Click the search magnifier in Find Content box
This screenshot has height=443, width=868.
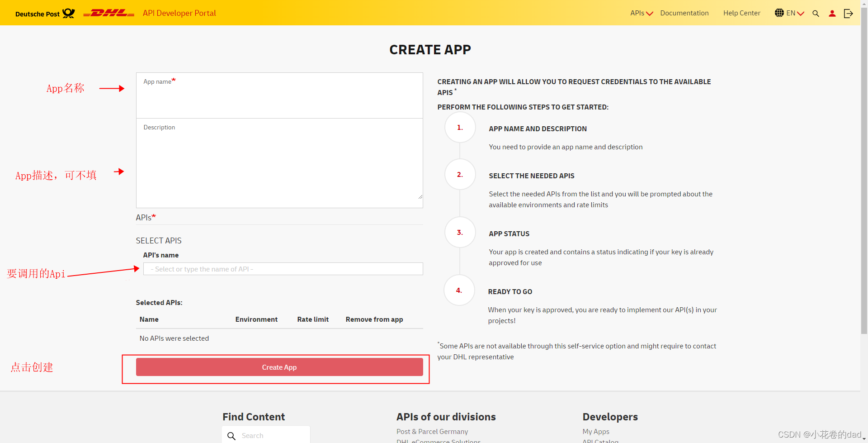point(232,436)
